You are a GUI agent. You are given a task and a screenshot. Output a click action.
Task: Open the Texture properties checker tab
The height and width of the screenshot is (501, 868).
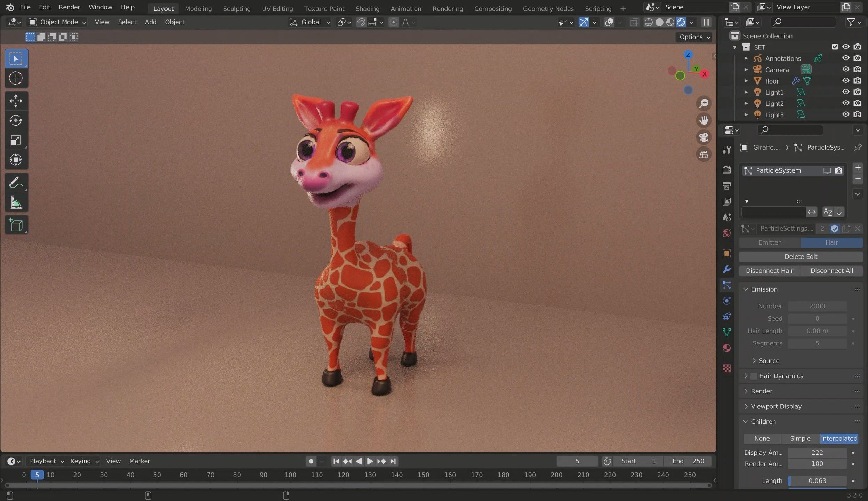click(726, 368)
